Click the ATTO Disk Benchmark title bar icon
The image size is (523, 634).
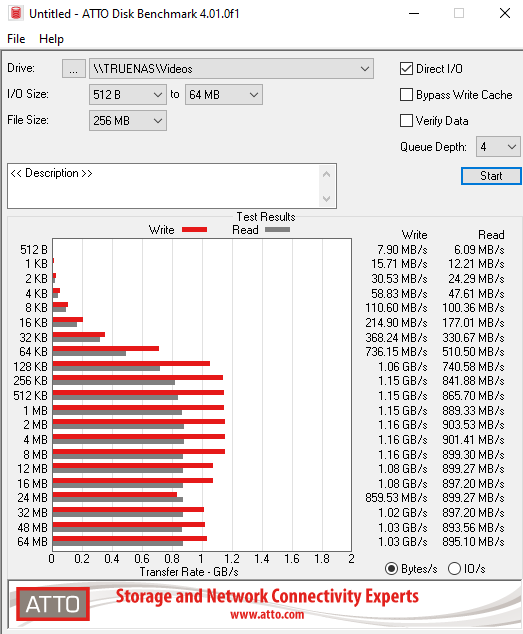pyautogui.click(x=16, y=13)
